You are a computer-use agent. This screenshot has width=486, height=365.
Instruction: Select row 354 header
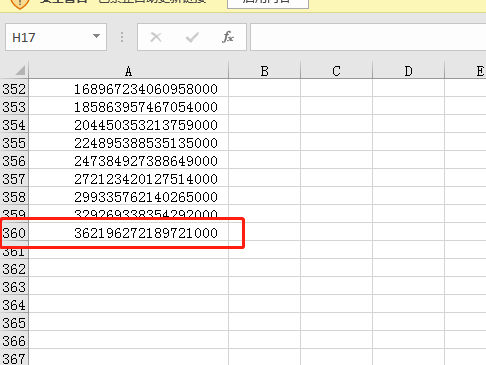pyautogui.click(x=14, y=125)
